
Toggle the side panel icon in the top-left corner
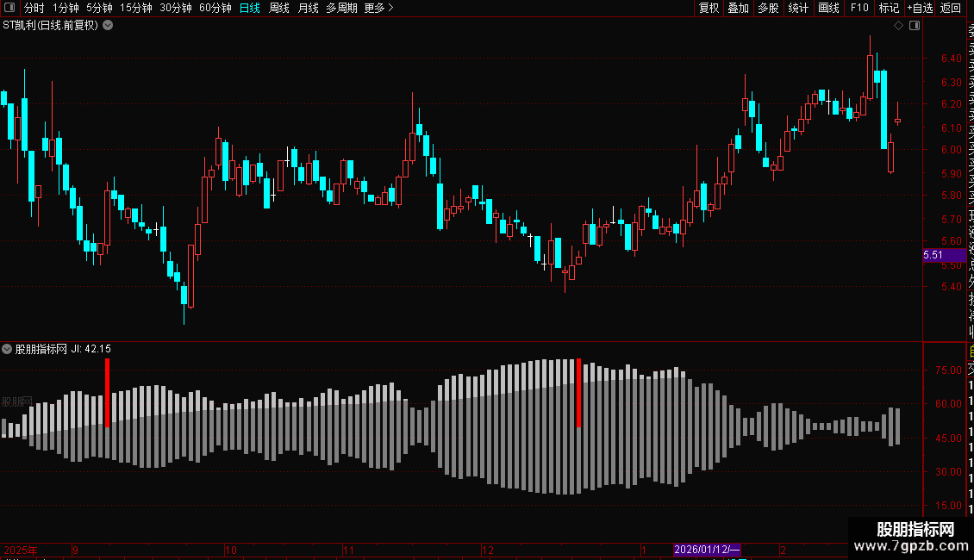click(x=9, y=8)
